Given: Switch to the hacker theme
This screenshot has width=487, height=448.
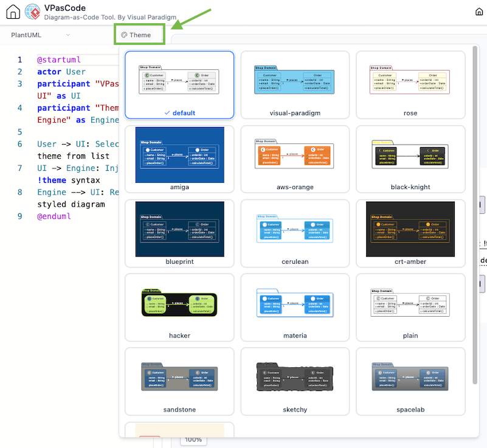Looking at the screenshot, I should point(179,308).
